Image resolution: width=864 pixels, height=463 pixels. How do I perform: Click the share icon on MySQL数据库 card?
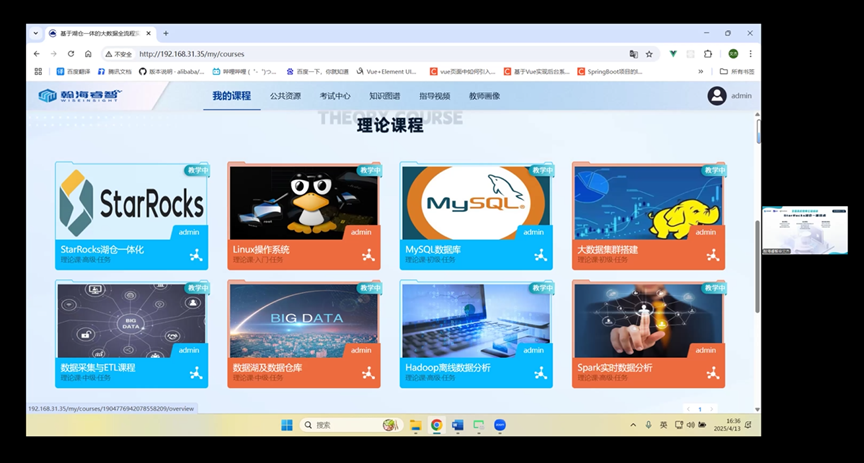[541, 255]
